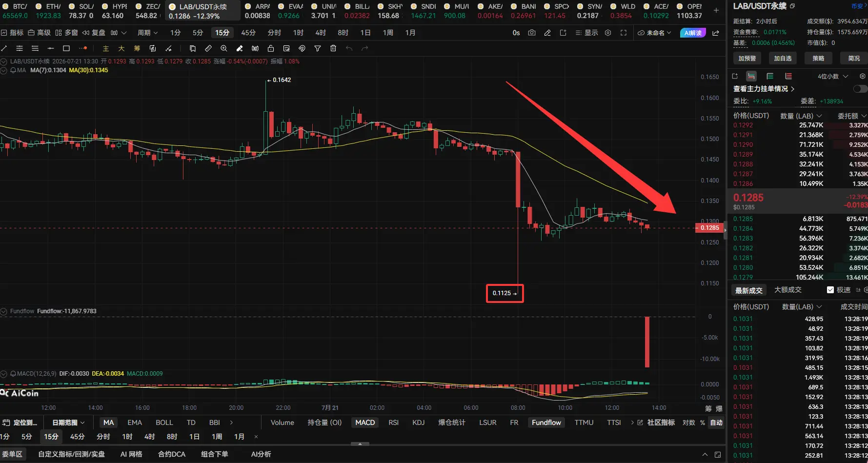Image resolution: width=868 pixels, height=463 pixels.
Task: Delete all drawings with the trash icon
Action: click(x=333, y=48)
